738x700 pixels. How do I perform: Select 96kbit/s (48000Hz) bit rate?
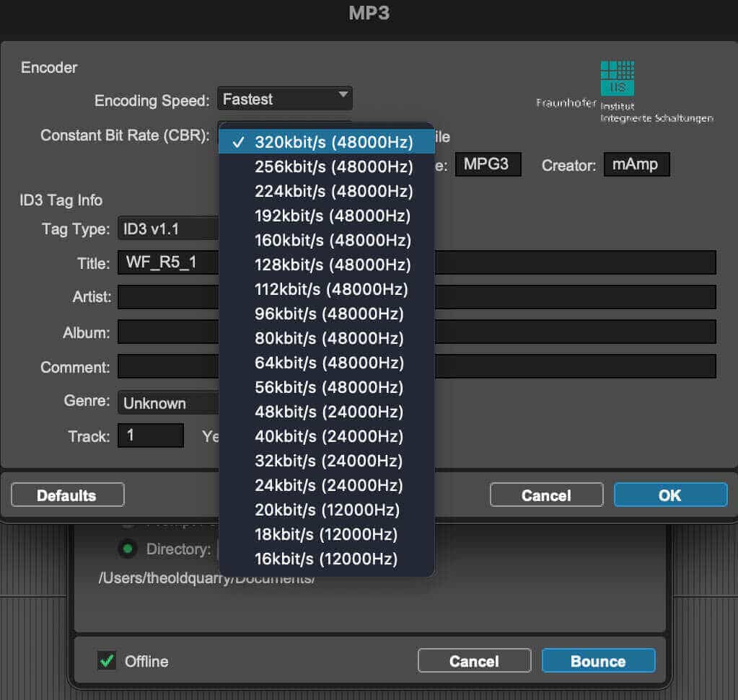[x=327, y=314]
